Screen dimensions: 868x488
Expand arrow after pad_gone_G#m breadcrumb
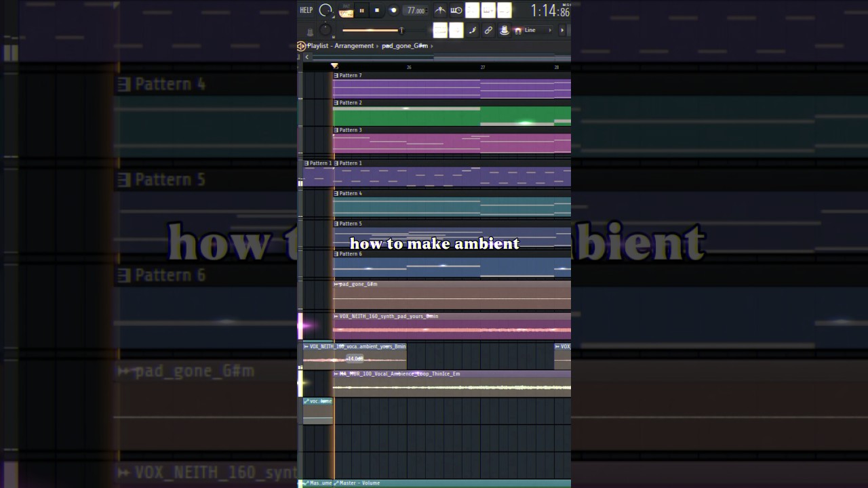(x=432, y=46)
